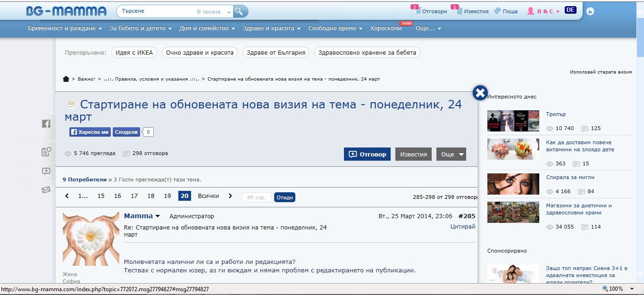
Task: Click the 'Отговор' reply button
Action: click(367, 154)
